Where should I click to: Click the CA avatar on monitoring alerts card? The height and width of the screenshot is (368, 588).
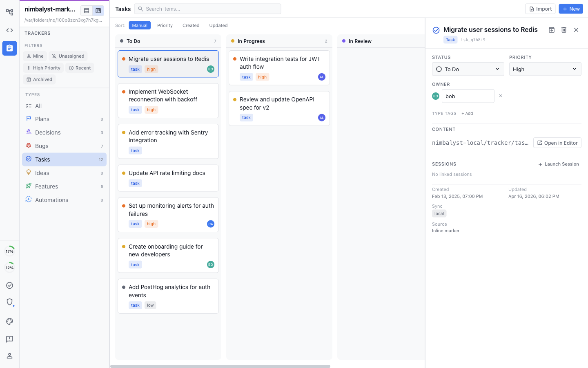pyautogui.click(x=211, y=224)
